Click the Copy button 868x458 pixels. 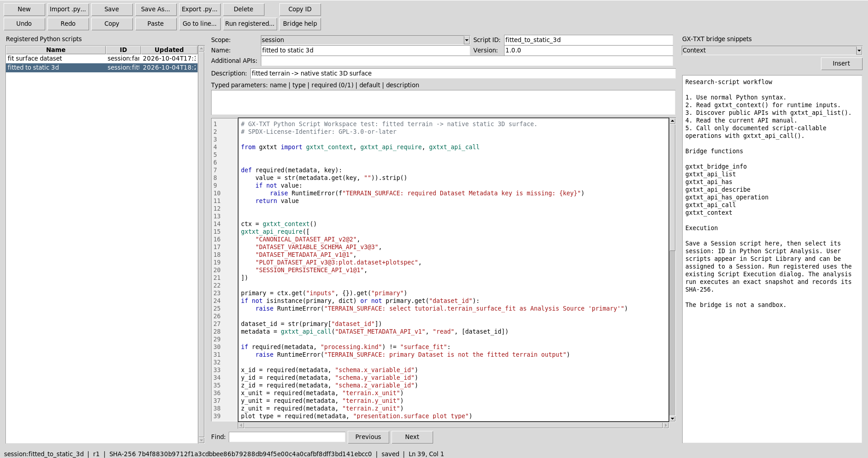click(x=112, y=24)
